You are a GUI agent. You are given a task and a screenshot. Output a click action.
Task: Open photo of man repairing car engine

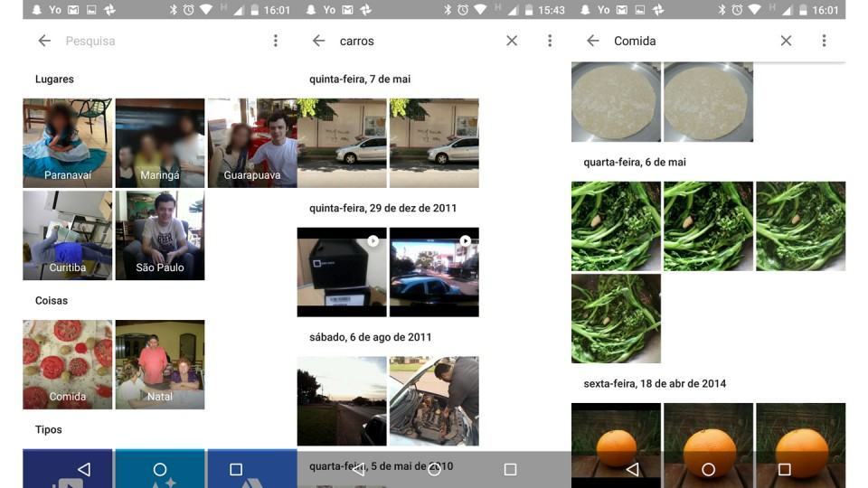coord(434,400)
